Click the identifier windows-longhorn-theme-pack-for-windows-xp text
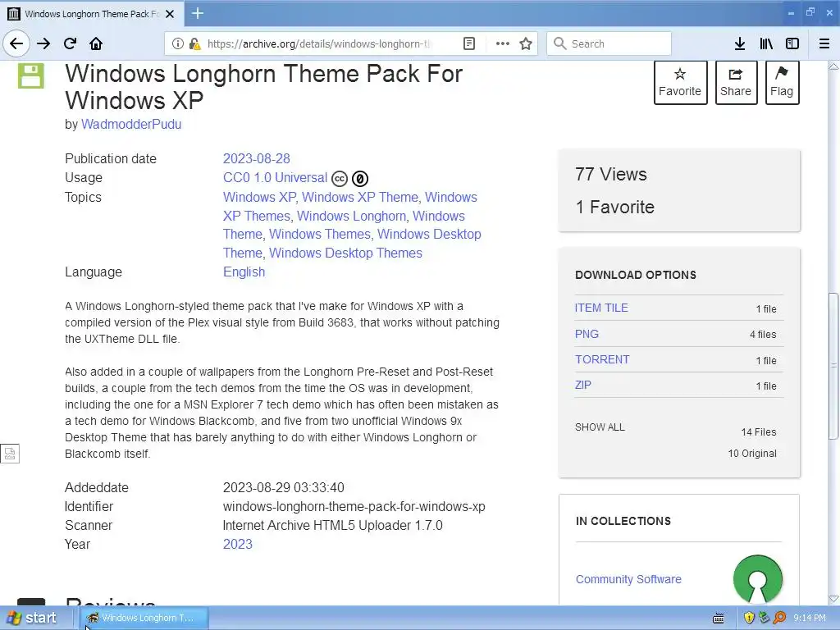840x630 pixels. tap(354, 506)
